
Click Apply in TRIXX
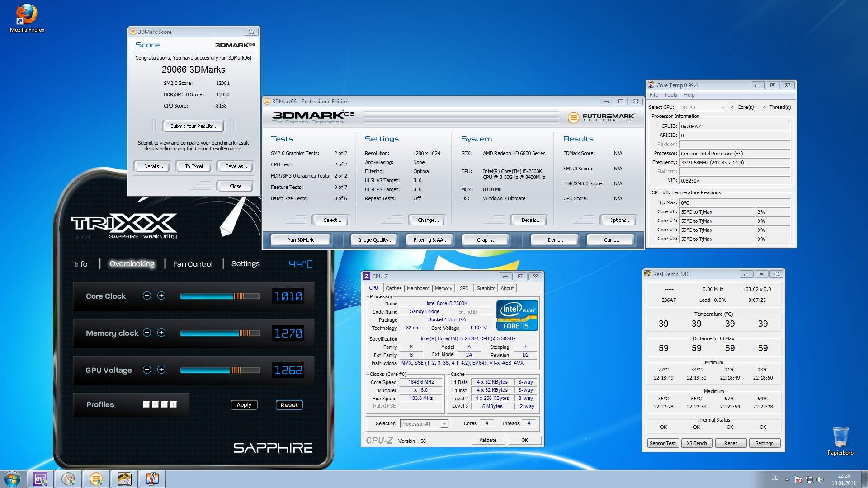coord(244,405)
